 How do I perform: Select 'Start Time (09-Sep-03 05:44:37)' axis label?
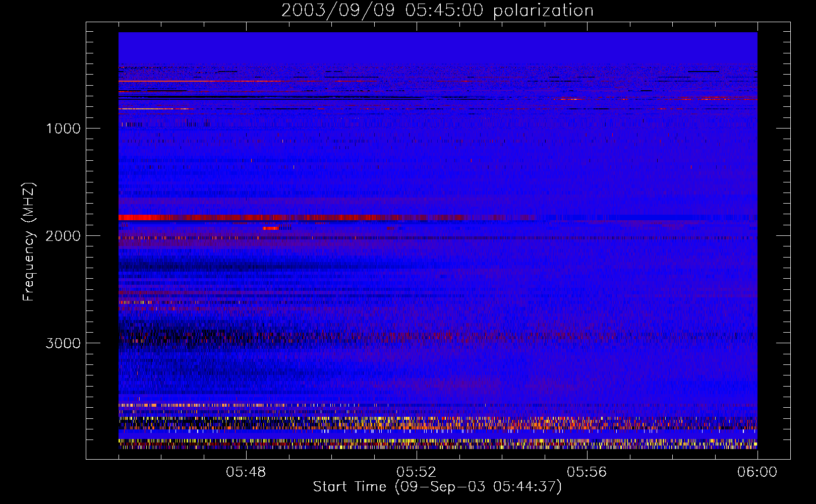pos(437,487)
